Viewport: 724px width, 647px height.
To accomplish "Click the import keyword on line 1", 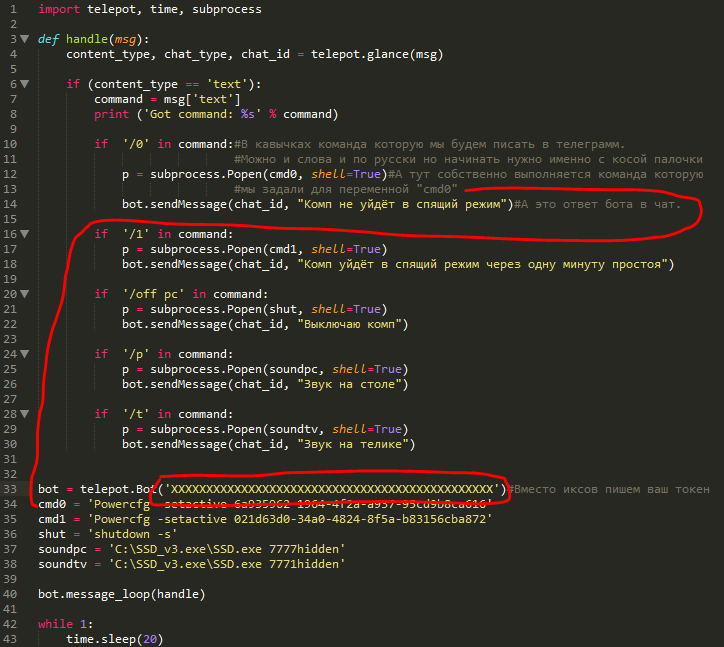I will click(x=59, y=9).
